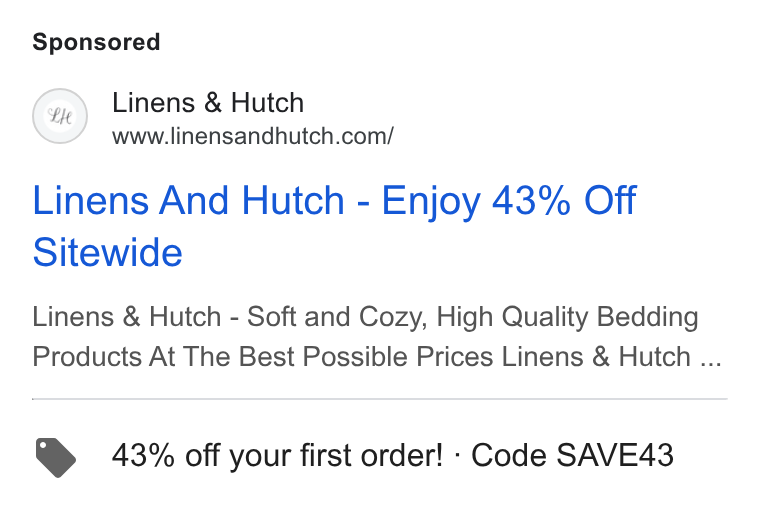
Task: Click the 'LH' monogram inside the logo
Action: tap(60, 116)
